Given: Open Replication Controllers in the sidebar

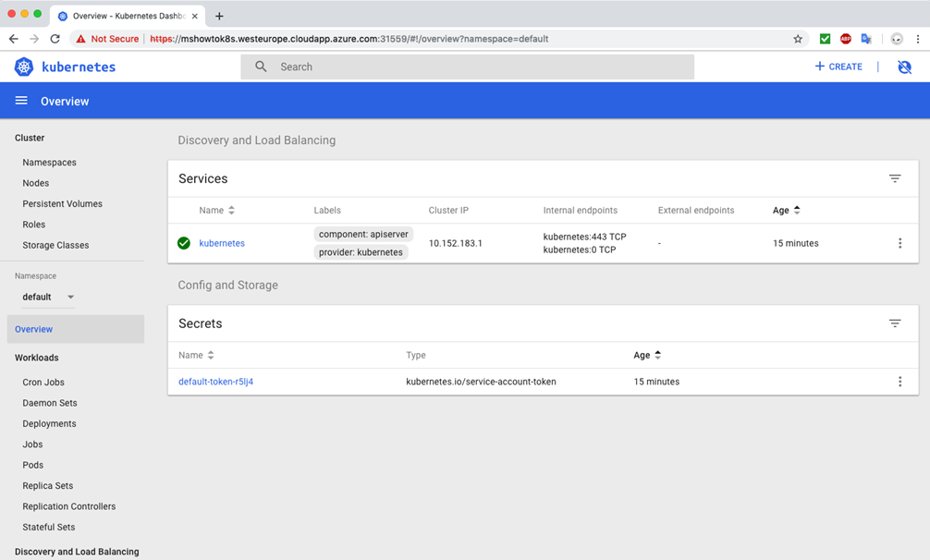Looking at the screenshot, I should click(x=68, y=506).
